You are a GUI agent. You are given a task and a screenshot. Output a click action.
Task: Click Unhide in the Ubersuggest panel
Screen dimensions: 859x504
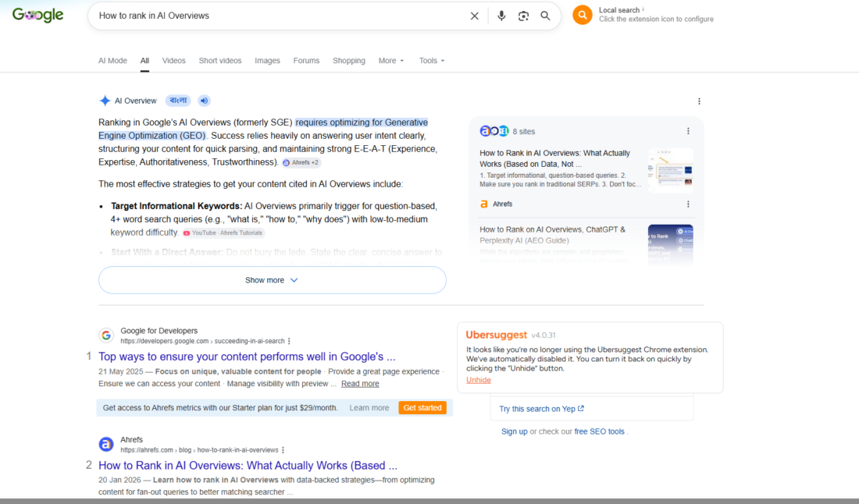coord(478,380)
